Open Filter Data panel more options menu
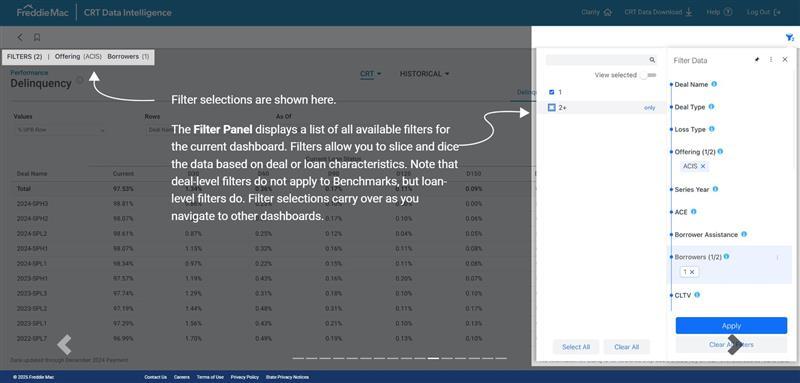 point(771,60)
